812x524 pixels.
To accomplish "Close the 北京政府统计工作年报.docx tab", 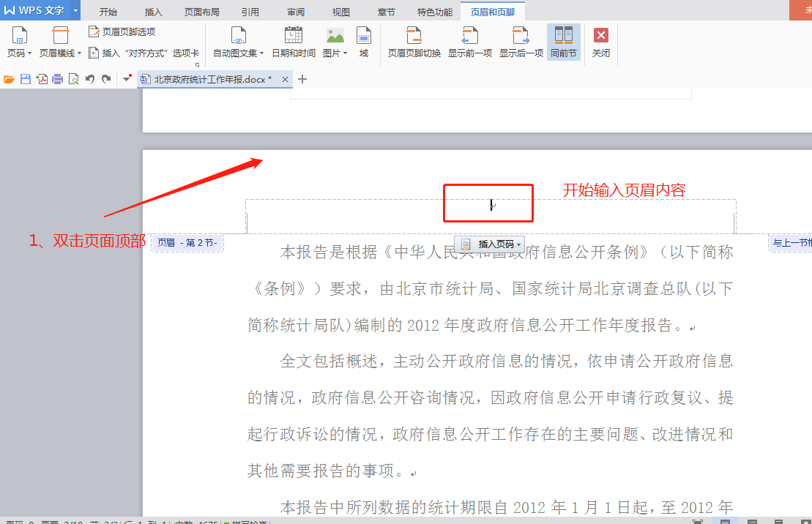I will pyautogui.click(x=285, y=79).
